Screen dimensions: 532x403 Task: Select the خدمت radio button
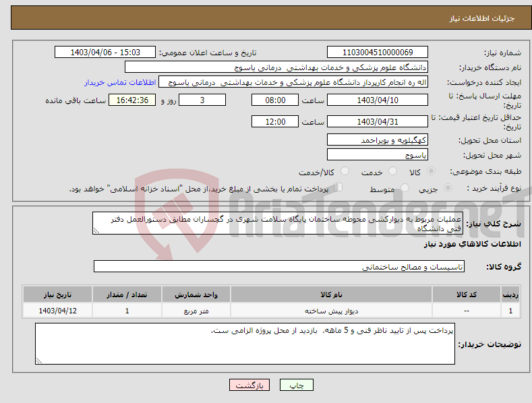[x=392, y=171]
